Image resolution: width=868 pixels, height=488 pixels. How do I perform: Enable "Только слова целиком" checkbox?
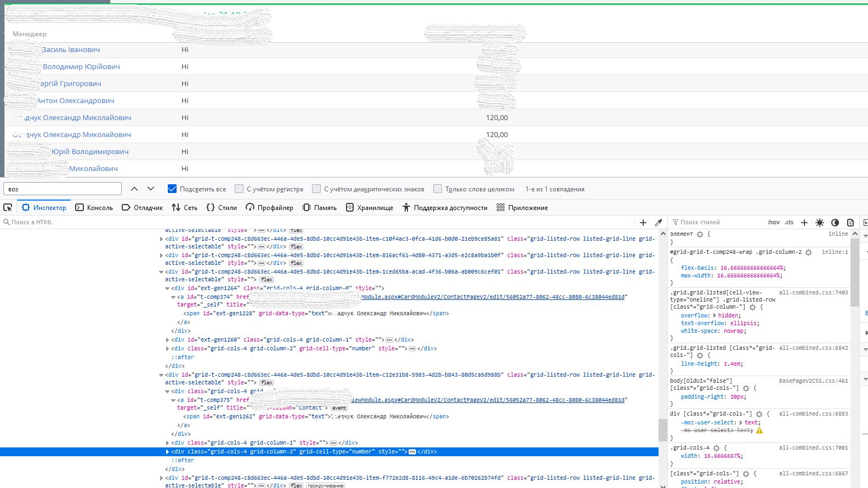pyautogui.click(x=438, y=189)
